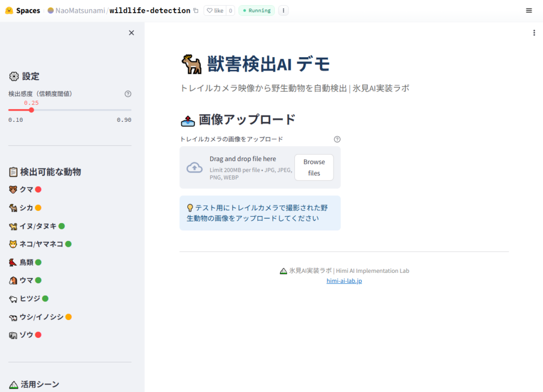Screen dimensions: 543x392
Task: Click help icon beside image upload label
Action: [337, 139]
